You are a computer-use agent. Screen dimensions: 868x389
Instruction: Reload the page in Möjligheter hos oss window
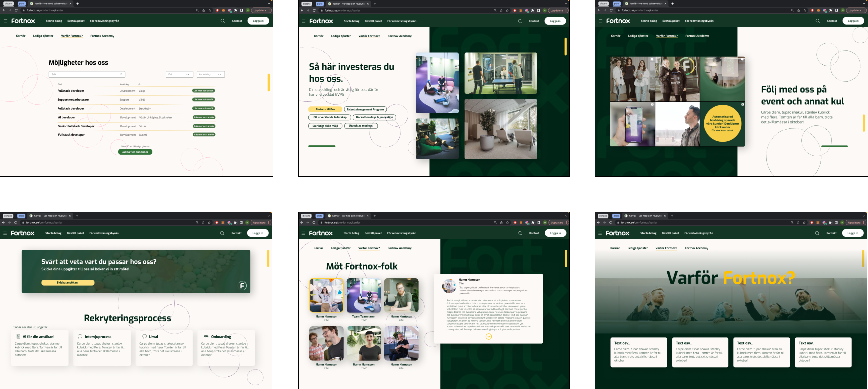click(x=16, y=10)
